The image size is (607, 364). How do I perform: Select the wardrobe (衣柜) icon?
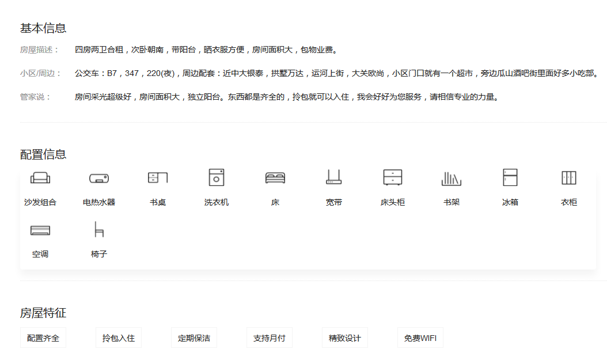coord(569,177)
